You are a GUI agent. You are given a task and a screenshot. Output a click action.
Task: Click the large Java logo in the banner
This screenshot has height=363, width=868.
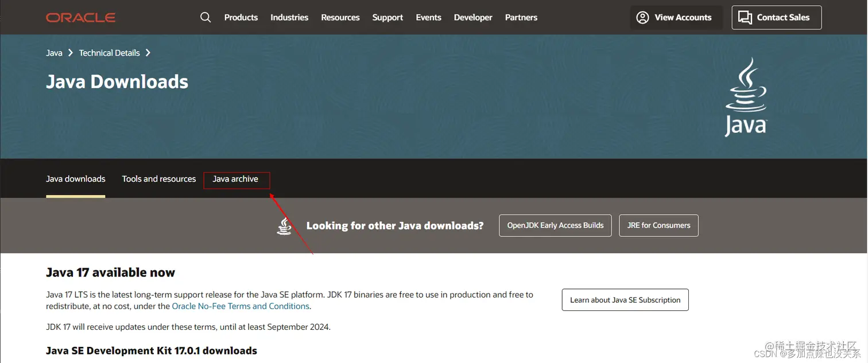tap(746, 97)
